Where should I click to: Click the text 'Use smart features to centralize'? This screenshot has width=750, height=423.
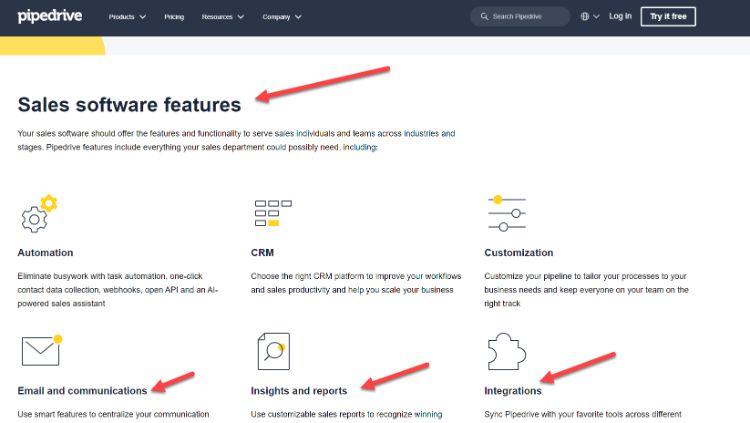[x=75, y=414]
